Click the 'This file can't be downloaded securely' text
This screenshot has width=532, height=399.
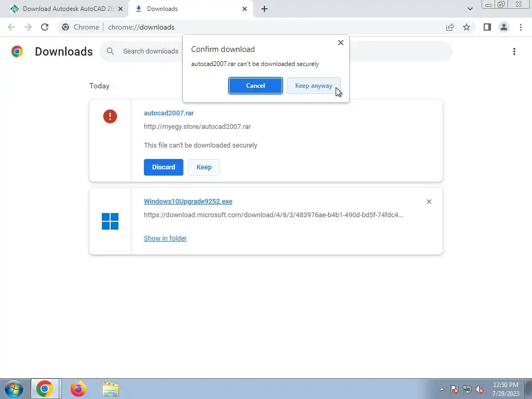(201, 145)
